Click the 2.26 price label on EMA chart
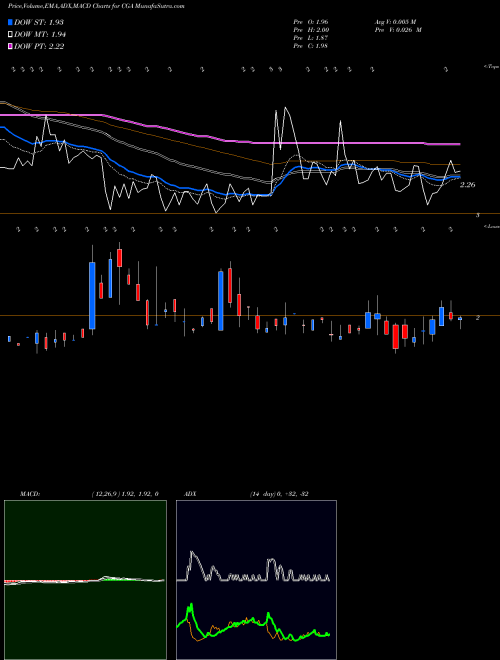 [x=467, y=185]
